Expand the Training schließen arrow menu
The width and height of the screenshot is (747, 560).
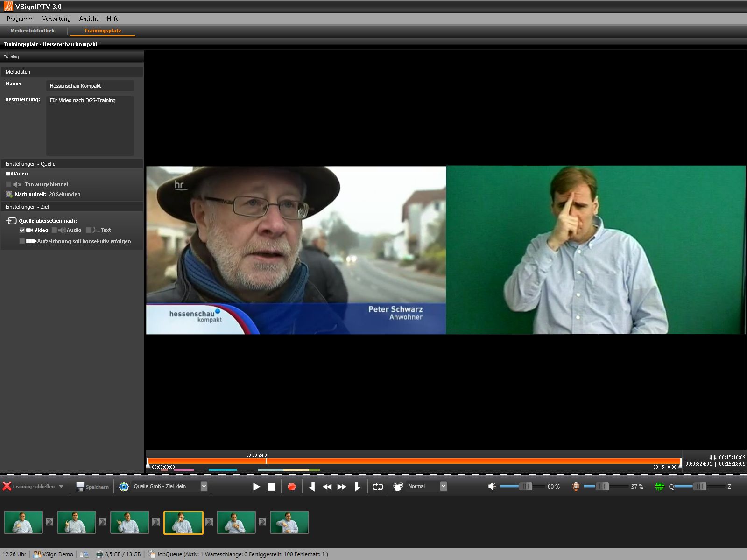coord(61,487)
